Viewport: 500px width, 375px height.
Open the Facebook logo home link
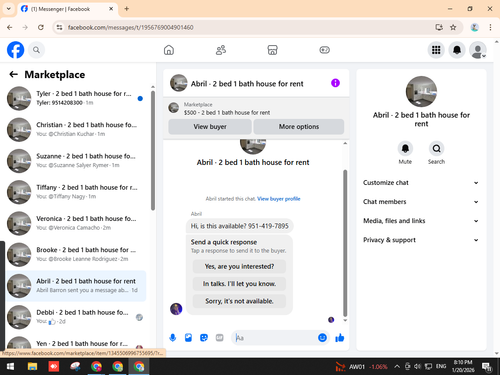tap(15, 50)
